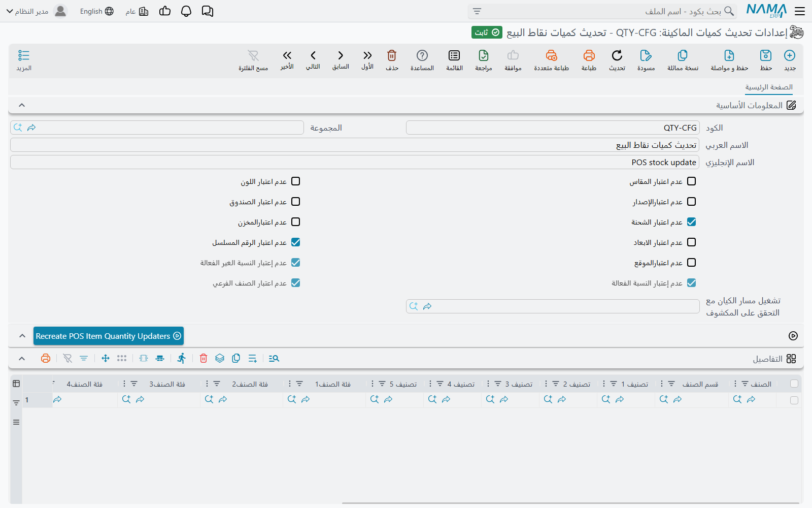The height and width of the screenshot is (508, 812).
Task: Click the حذف (delete) trash icon
Action: pyautogui.click(x=392, y=55)
